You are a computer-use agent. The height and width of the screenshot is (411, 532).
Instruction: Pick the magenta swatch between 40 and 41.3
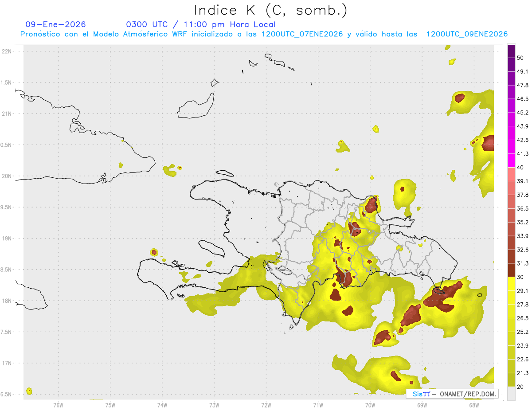(x=511, y=161)
